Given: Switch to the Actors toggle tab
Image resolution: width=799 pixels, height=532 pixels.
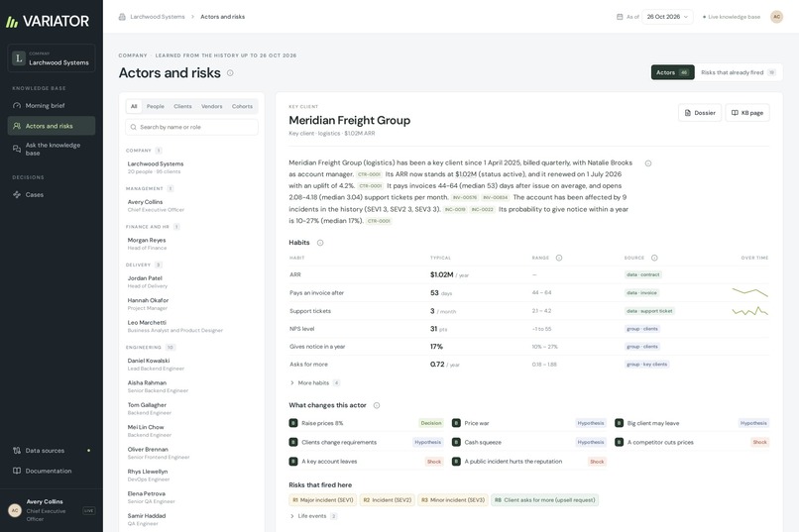Looking at the screenshot, I should (x=673, y=72).
